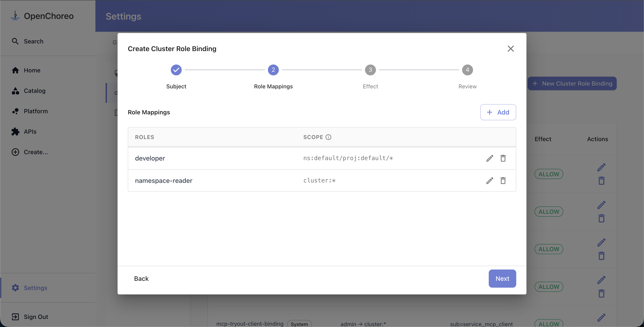Close the Create Cluster Role Binding dialog
Image resolution: width=644 pixels, height=327 pixels.
pyautogui.click(x=510, y=49)
